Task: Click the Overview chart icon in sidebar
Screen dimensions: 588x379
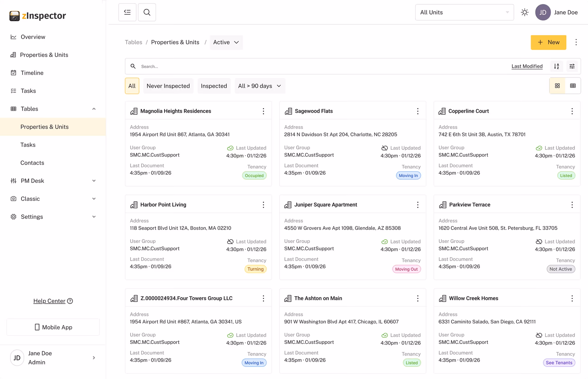Action: tap(14, 37)
